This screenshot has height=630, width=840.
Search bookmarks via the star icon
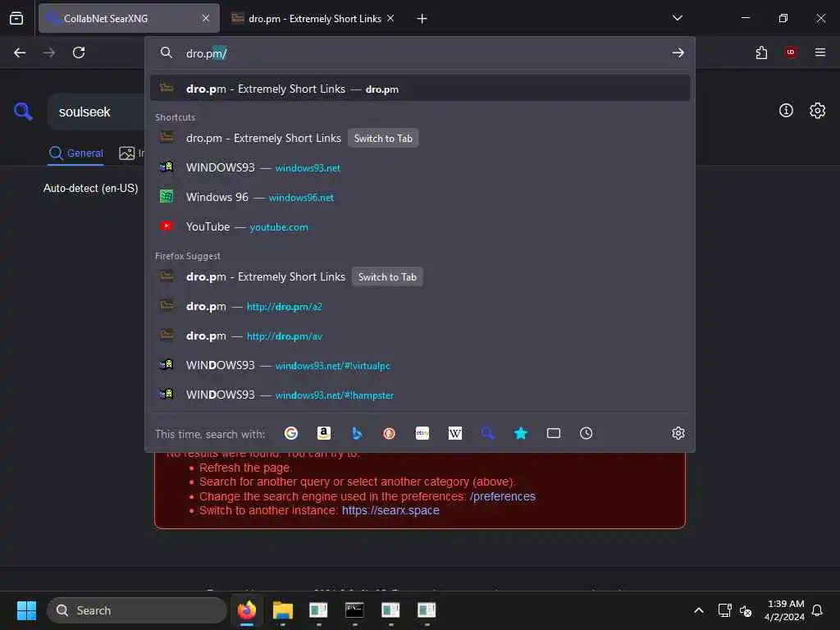521,433
